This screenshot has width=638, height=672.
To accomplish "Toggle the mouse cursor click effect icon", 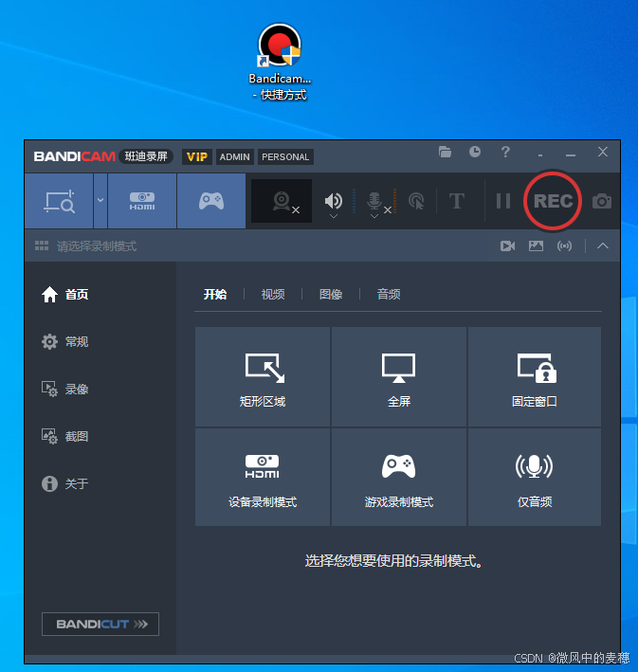I will point(416,201).
